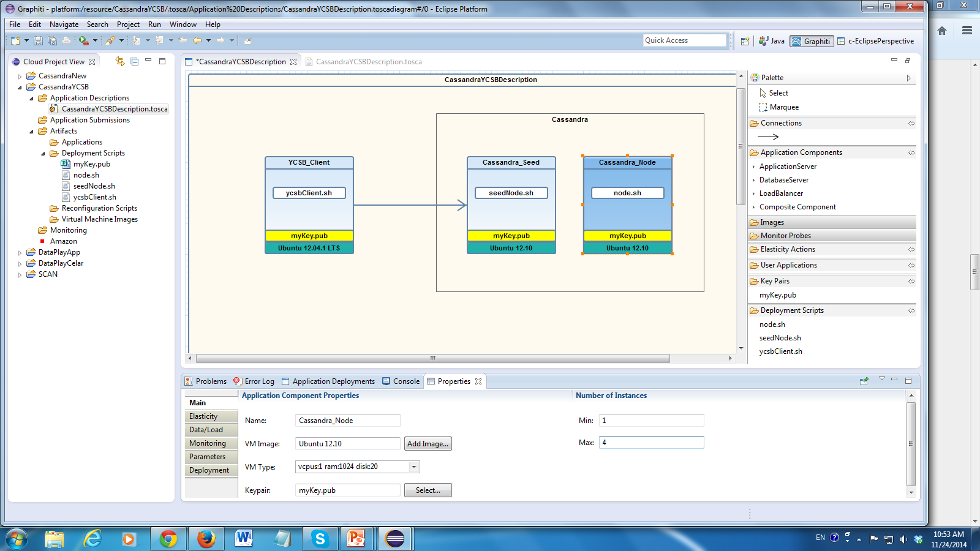Click the Open Perspective icon
Image resolution: width=980 pixels, height=551 pixels.
click(745, 41)
